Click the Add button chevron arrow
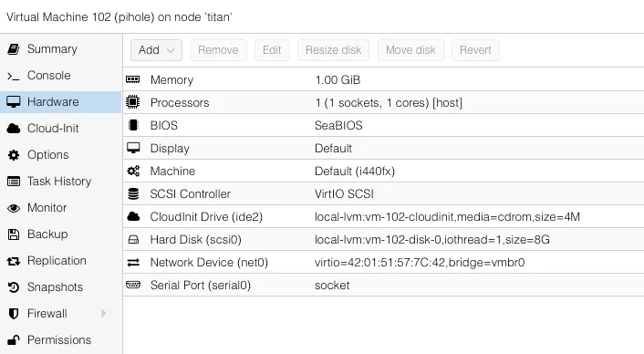Image resolution: width=644 pixels, height=354 pixels. pos(171,50)
